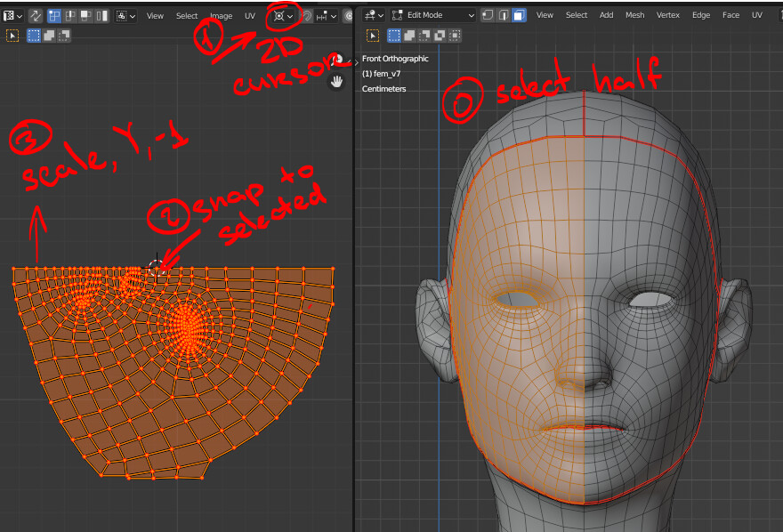
Task: Enable UV face selection mode
Action: click(x=86, y=16)
